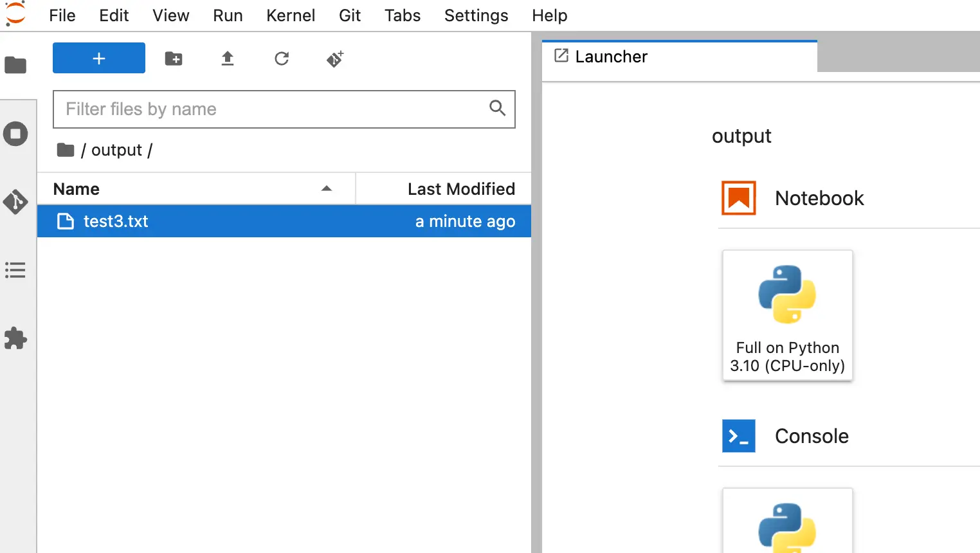Click the output heading in Launcher

point(741,136)
